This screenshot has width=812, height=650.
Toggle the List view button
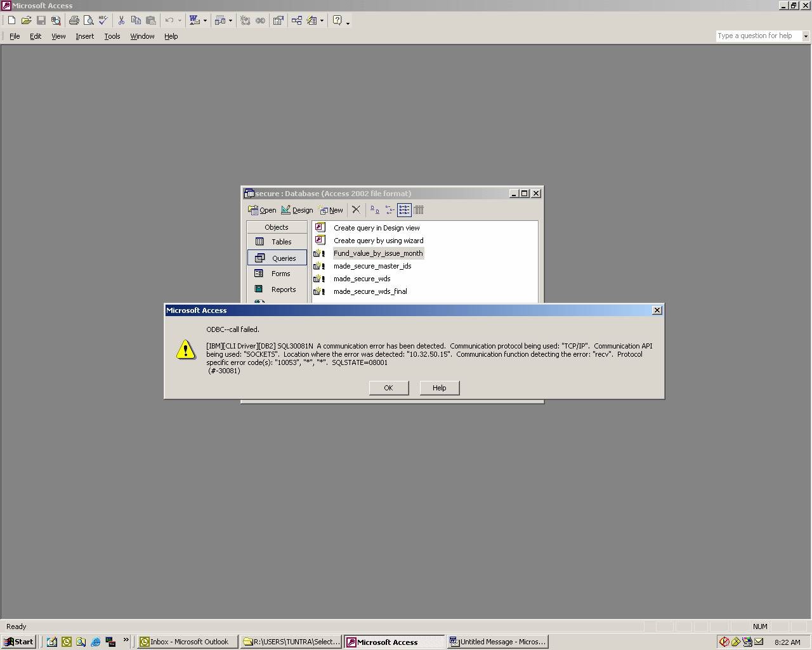[404, 210]
